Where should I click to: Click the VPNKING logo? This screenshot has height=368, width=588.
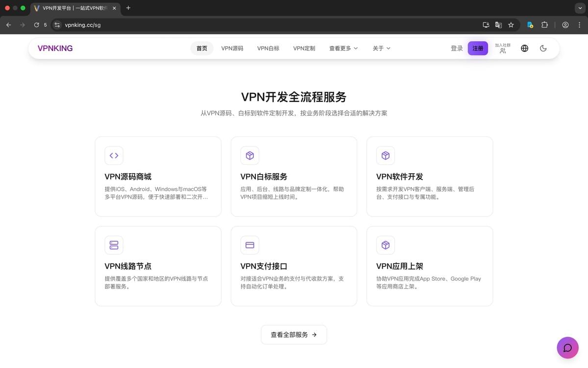point(55,48)
